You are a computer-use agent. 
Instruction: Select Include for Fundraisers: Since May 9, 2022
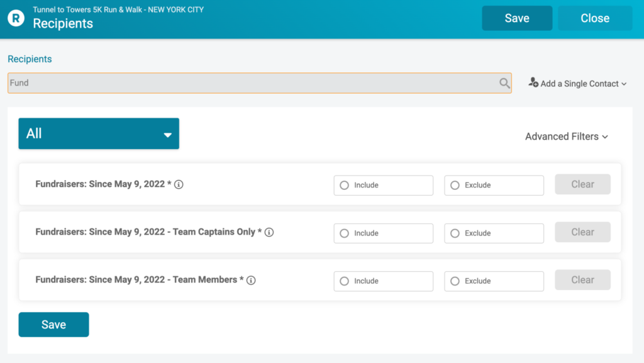pos(383,185)
